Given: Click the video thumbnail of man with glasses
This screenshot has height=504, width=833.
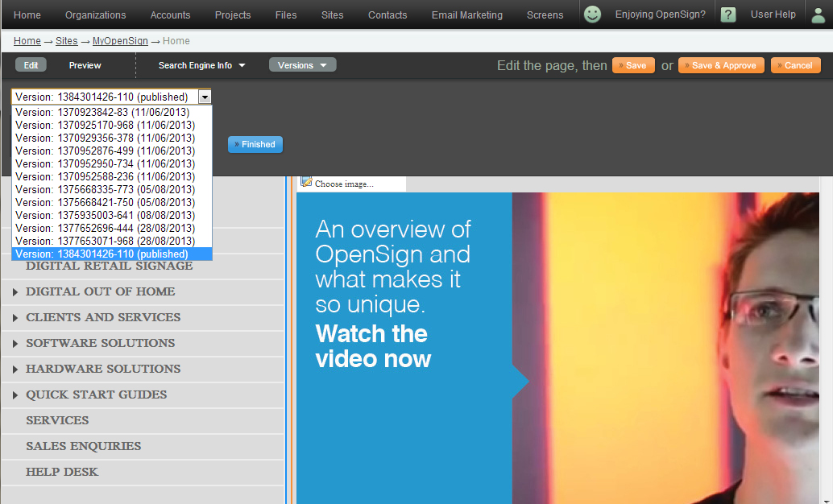Looking at the screenshot, I should [x=665, y=348].
